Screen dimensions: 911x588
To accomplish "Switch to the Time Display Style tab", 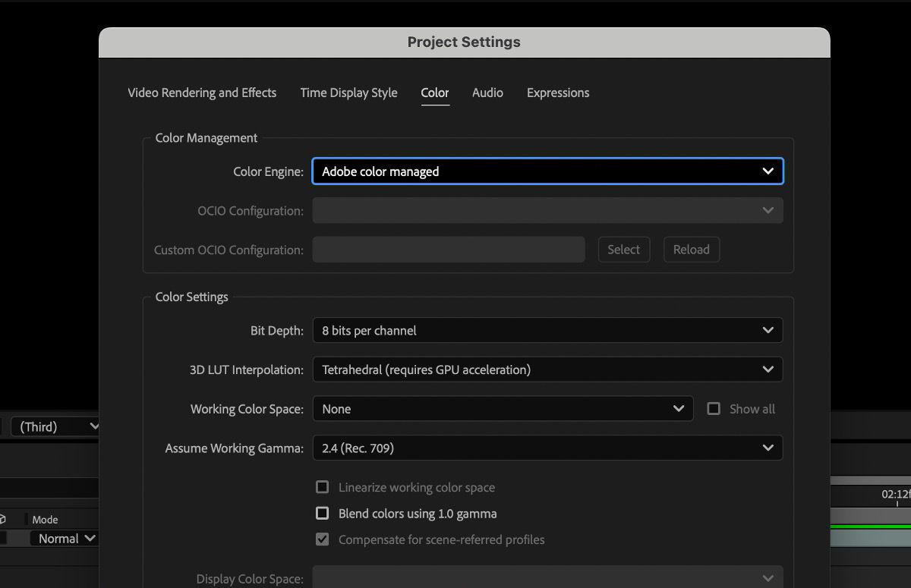I will click(348, 93).
